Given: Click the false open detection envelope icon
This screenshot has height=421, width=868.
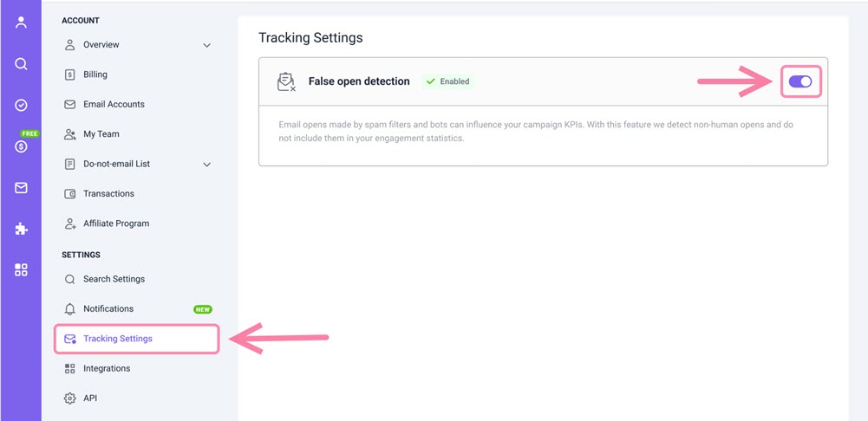Looking at the screenshot, I should point(286,82).
